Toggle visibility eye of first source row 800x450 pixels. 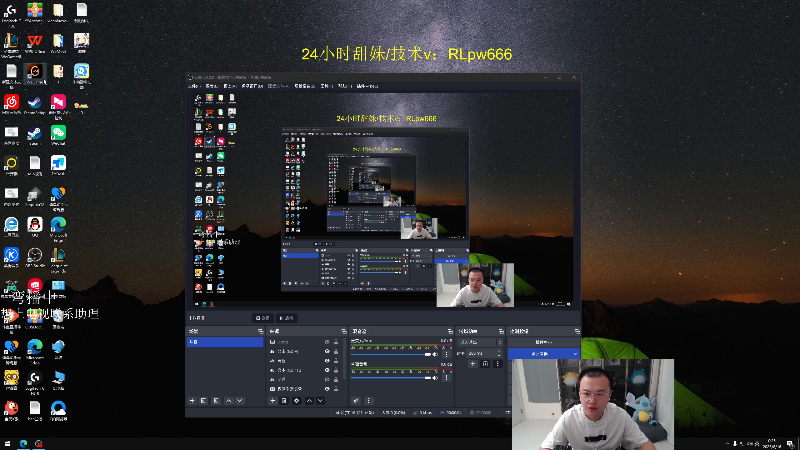327,342
